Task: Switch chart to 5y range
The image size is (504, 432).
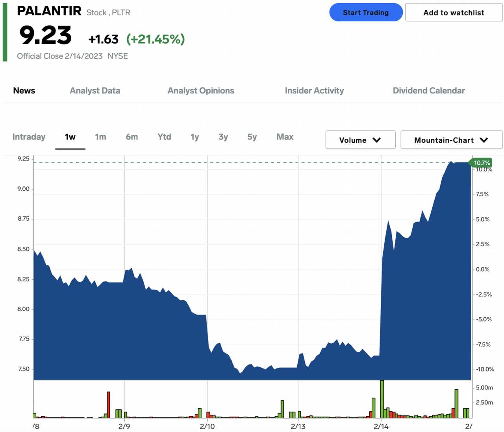Action: [252, 137]
